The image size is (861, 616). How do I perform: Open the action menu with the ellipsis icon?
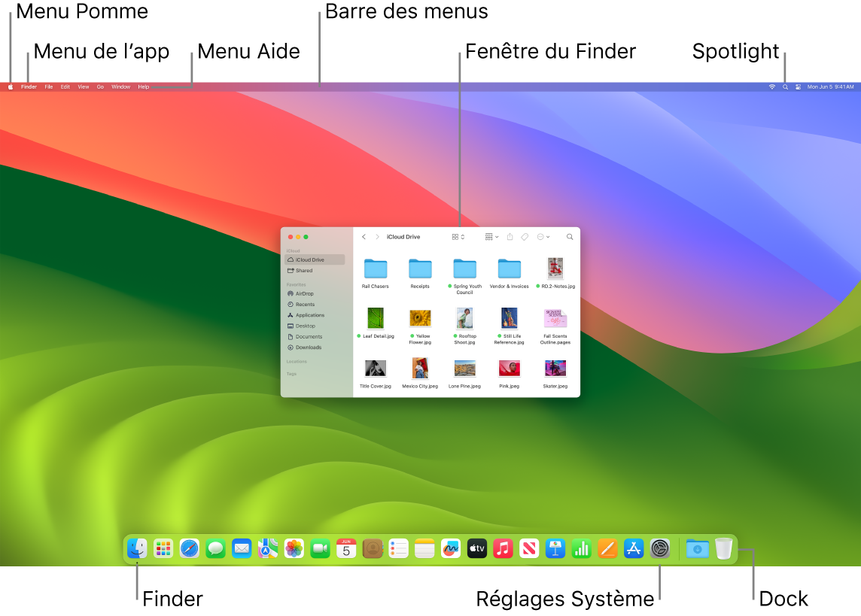click(542, 236)
